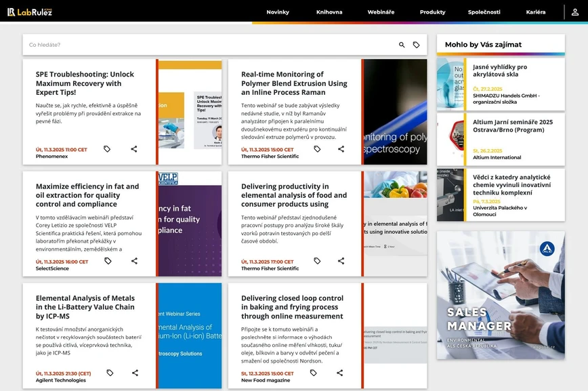The height and width of the screenshot is (391, 588).
Task: Click the acrylic glass article thumbnail
Action: click(x=450, y=83)
